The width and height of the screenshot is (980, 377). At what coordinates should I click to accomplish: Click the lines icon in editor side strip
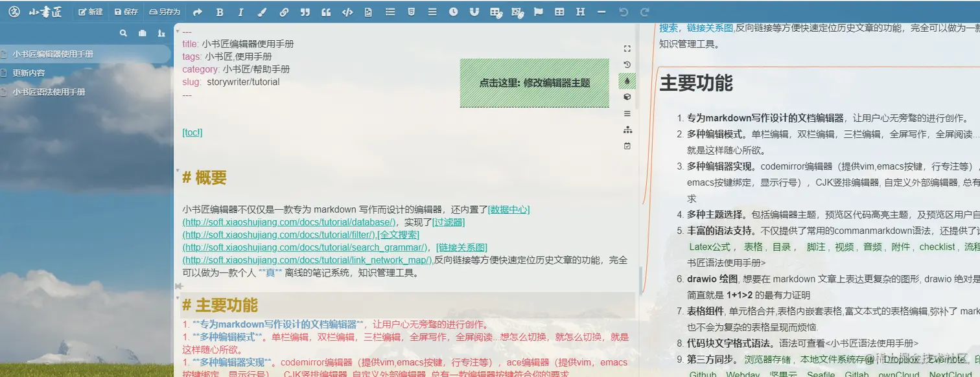click(x=627, y=113)
